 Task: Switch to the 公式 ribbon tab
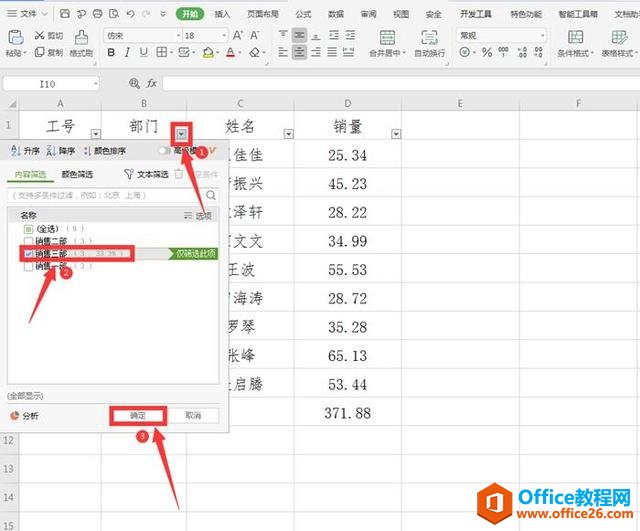(x=303, y=14)
